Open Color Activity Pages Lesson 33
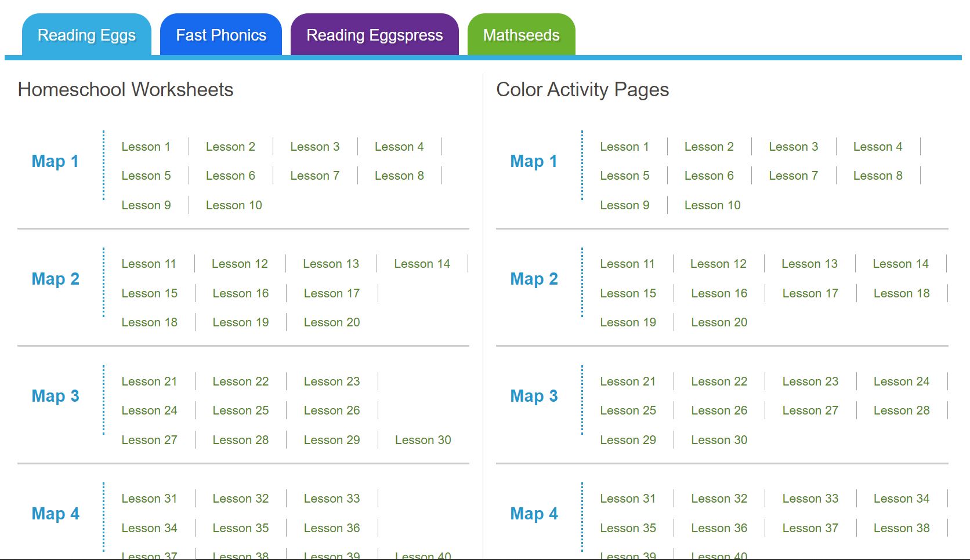The image size is (970, 560). coord(810,499)
